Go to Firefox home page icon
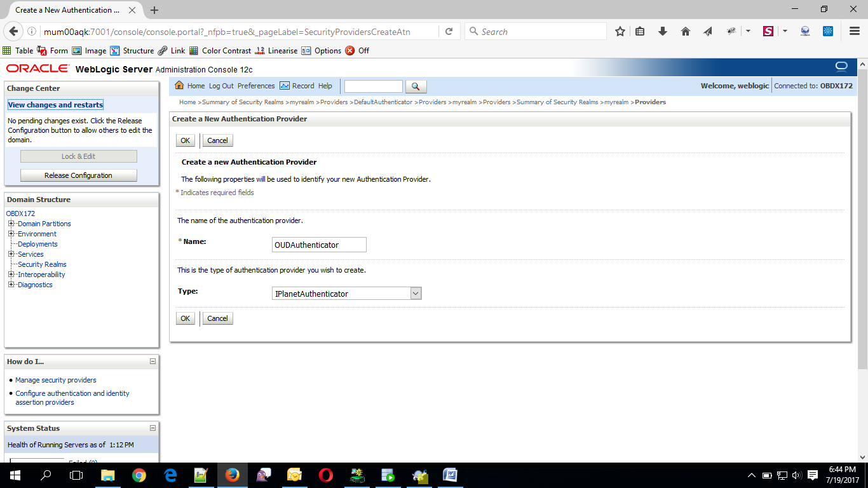The image size is (868, 488). tap(685, 31)
